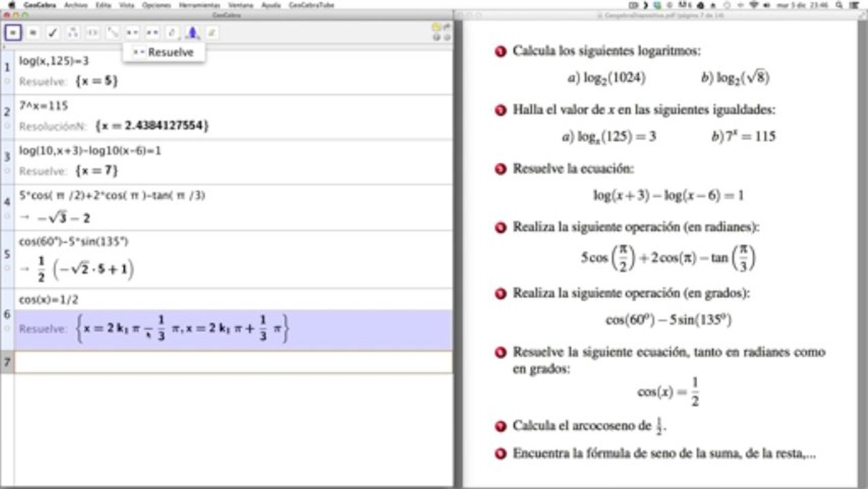Open the GeoGebraTube menu
This screenshot has height=489, width=868.
pyautogui.click(x=312, y=5)
